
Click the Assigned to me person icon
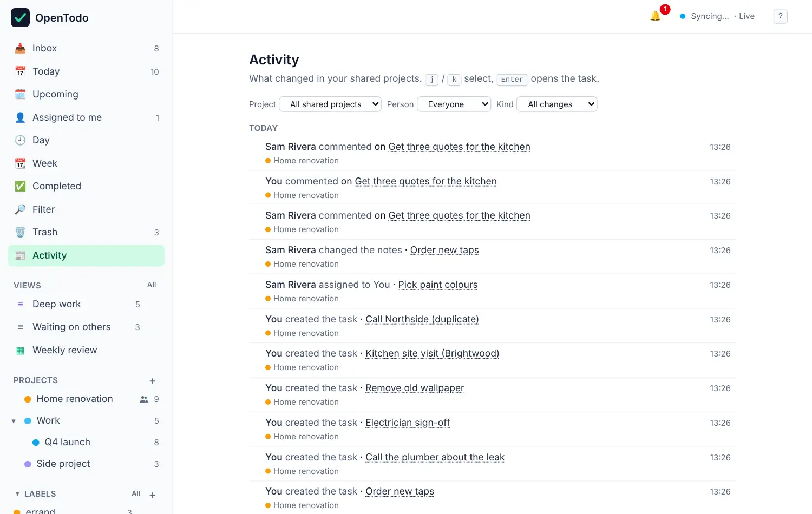coord(20,117)
